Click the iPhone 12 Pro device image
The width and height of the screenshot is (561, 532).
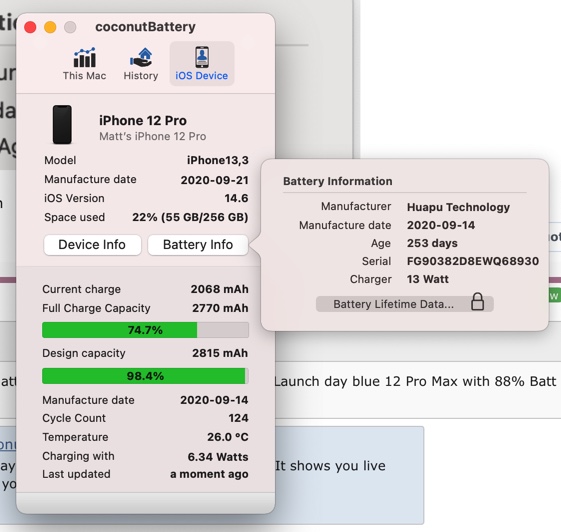point(62,125)
